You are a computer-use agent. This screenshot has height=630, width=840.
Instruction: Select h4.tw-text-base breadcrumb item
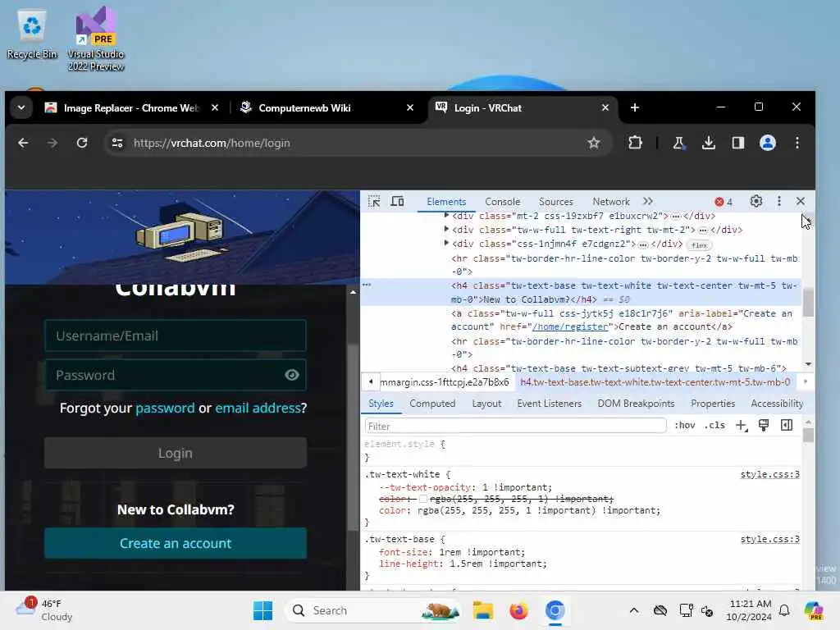point(655,382)
